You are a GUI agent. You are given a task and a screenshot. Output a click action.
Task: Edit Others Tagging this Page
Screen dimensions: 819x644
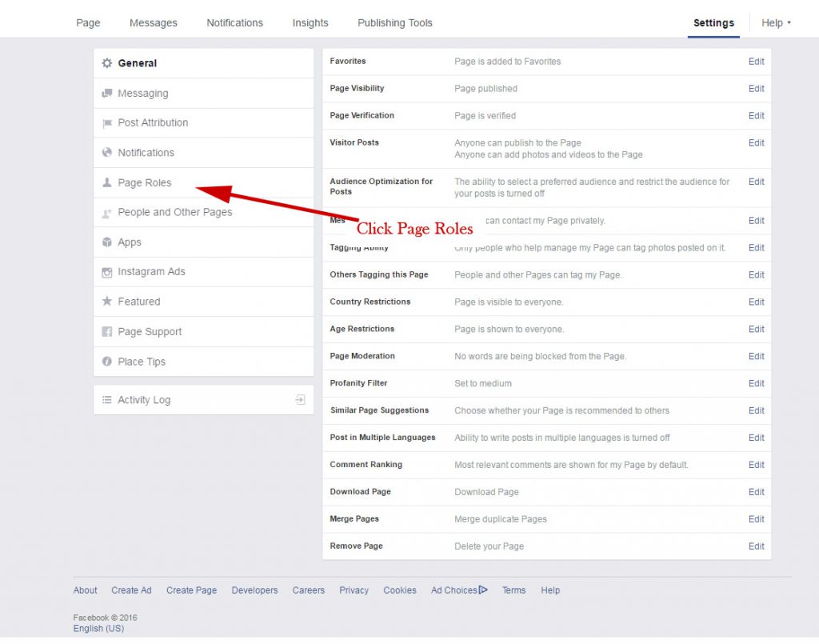click(x=757, y=275)
